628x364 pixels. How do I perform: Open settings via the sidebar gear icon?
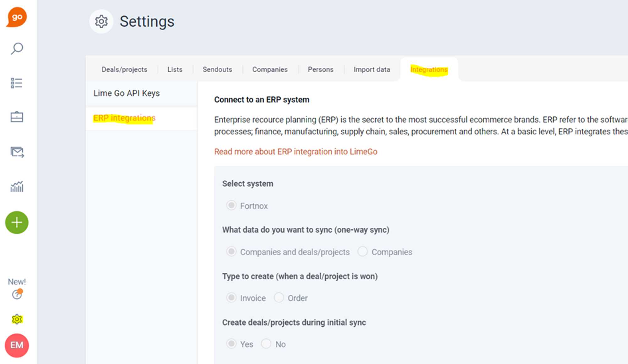17,319
